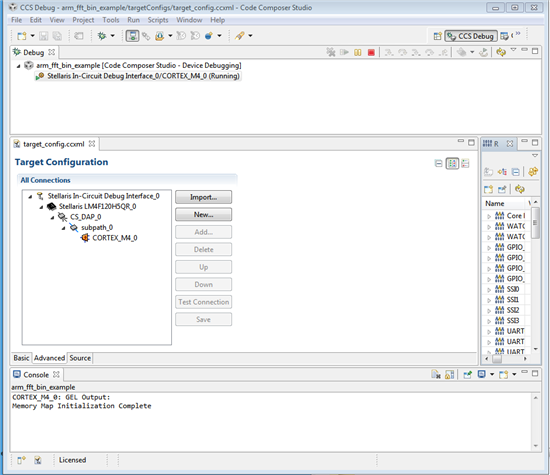Collapse the arm_fft_bin_example debug tree node

point(18,66)
